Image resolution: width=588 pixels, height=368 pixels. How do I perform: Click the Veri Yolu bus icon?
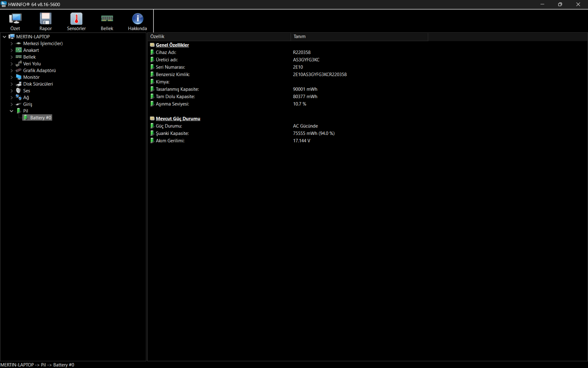tap(19, 63)
